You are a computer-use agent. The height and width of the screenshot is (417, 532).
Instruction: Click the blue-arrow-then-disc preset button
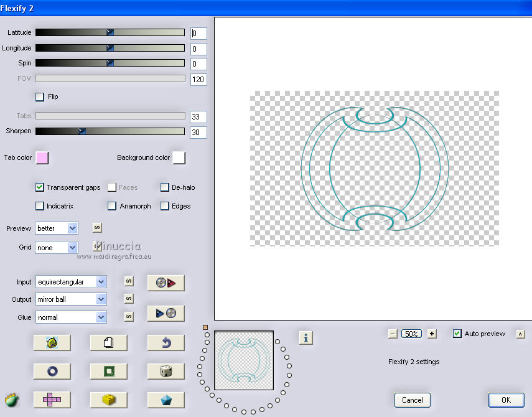pos(166,313)
